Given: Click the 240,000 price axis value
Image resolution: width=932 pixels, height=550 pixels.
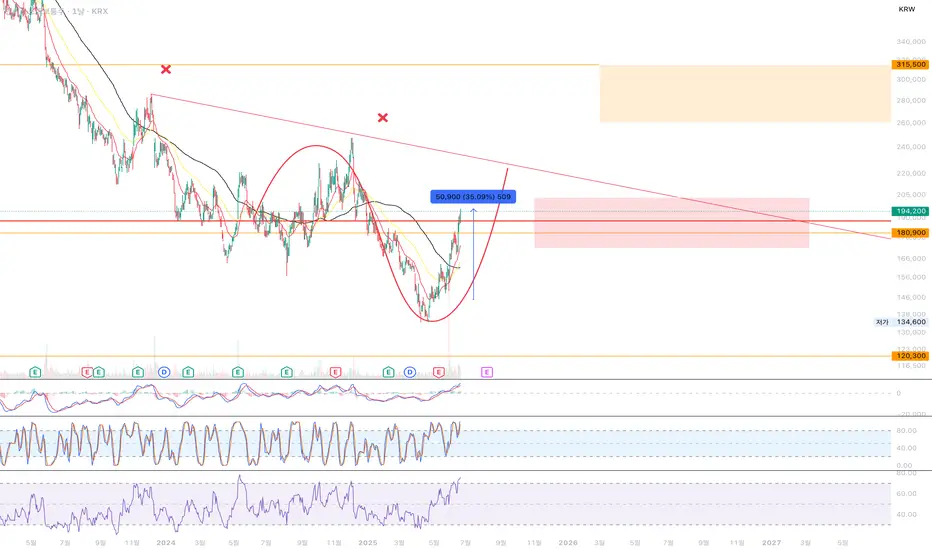Looking at the screenshot, I should coord(911,147).
